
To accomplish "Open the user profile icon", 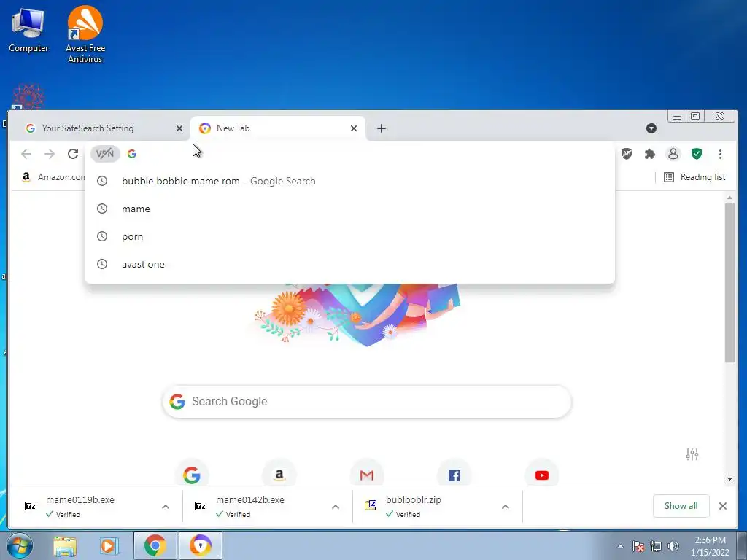I will point(673,154).
